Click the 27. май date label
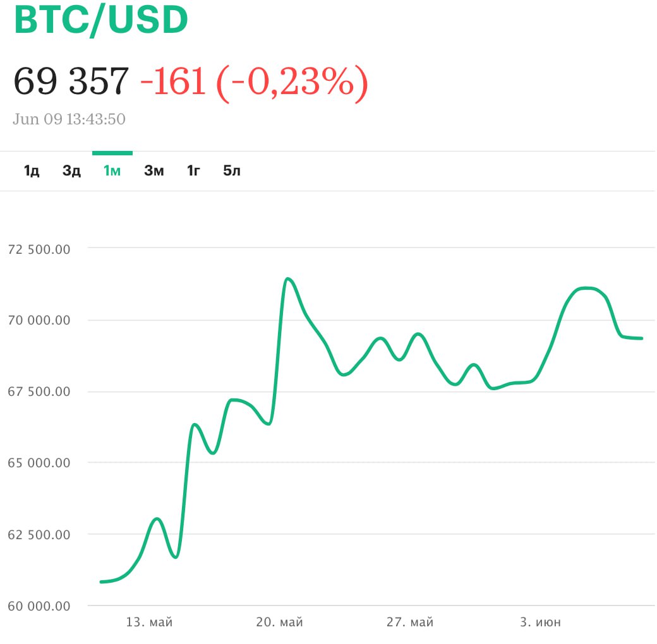 pos(410,623)
